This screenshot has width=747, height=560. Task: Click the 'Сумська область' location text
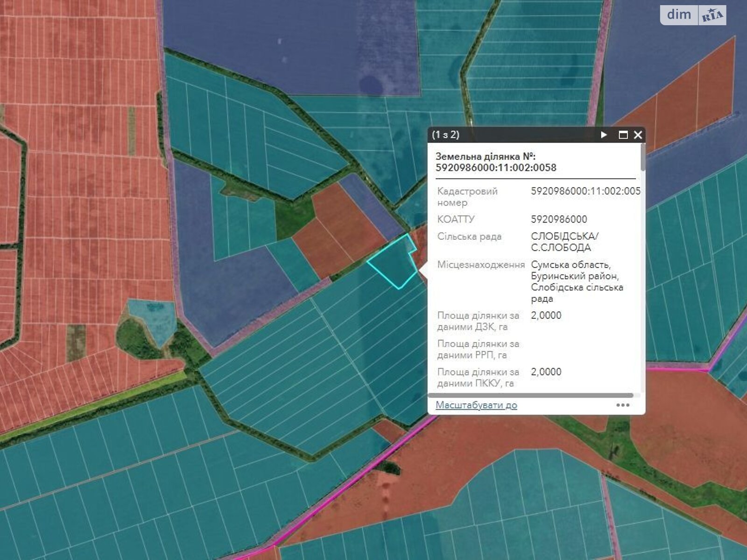point(571,265)
